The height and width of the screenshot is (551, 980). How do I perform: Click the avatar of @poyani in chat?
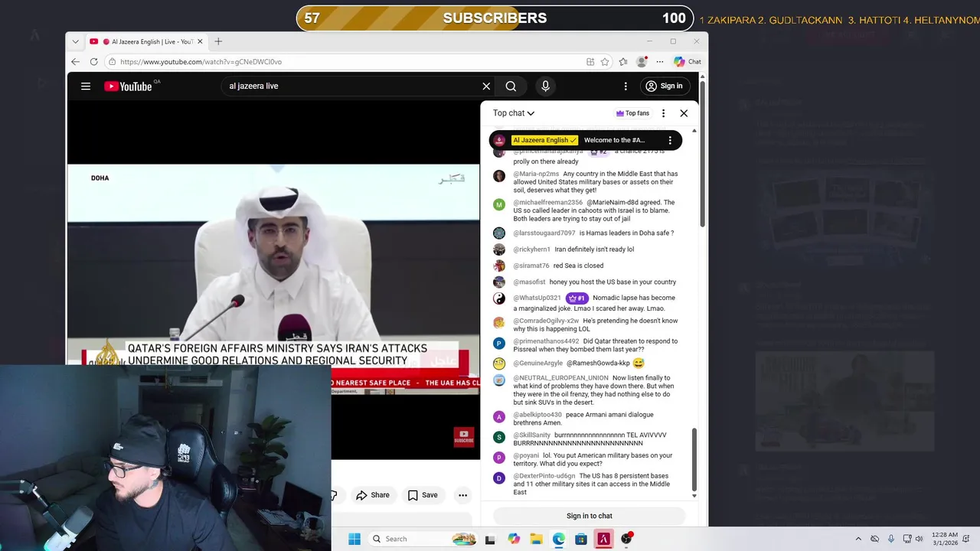click(x=499, y=458)
